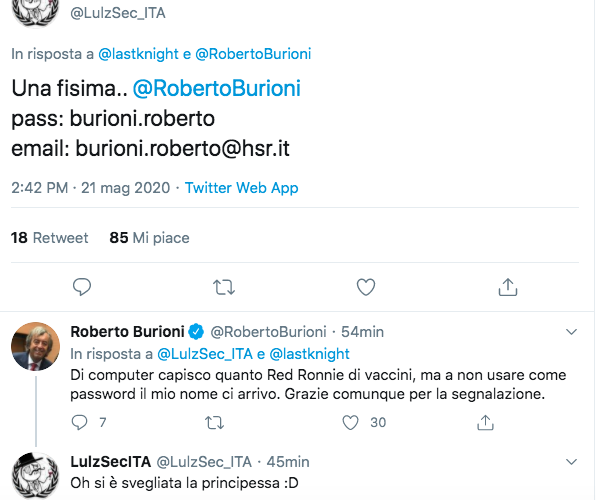Open the @lastknight mention in top reply line
Image resolution: width=596 pixels, height=500 pixels.
coord(138,54)
